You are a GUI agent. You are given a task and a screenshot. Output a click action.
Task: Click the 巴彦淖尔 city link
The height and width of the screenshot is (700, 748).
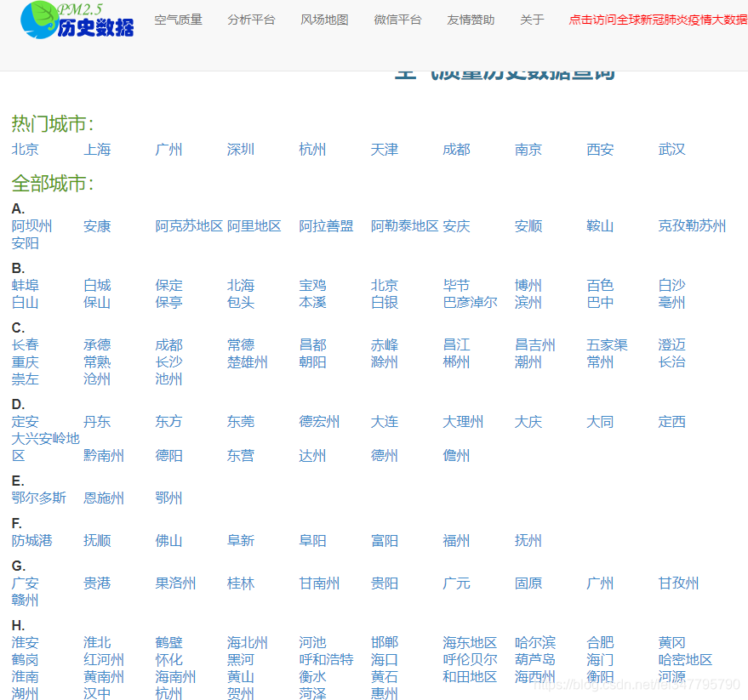(x=469, y=303)
